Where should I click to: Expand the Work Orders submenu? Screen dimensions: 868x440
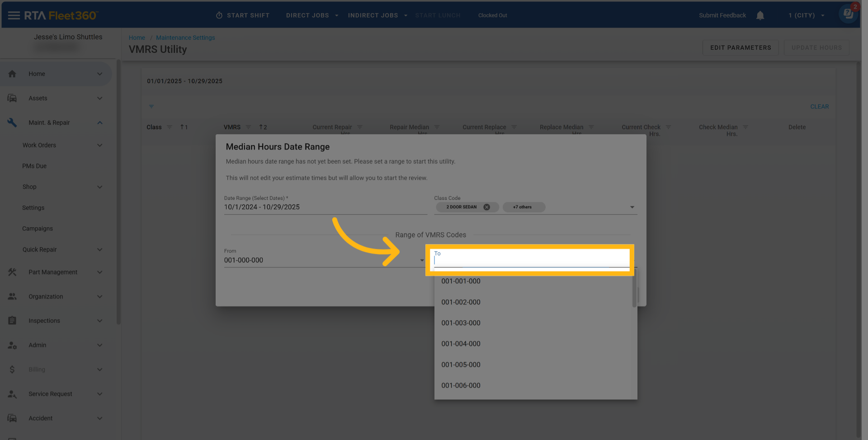(99, 145)
